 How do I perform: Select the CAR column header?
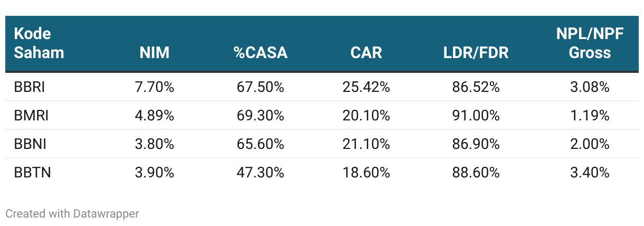366,53
